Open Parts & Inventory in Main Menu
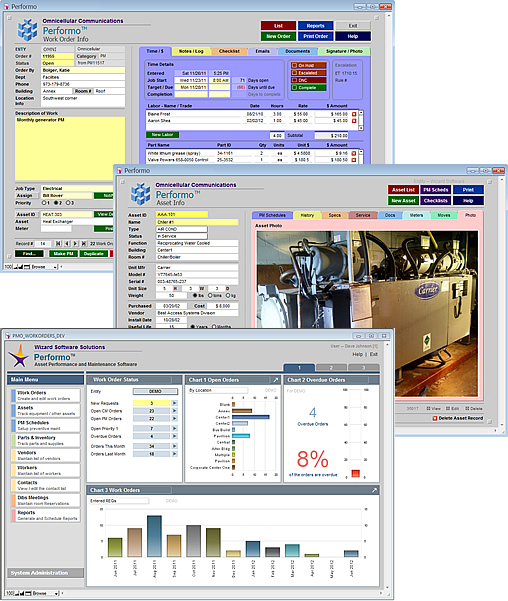The height and width of the screenshot is (601, 508). (46, 440)
